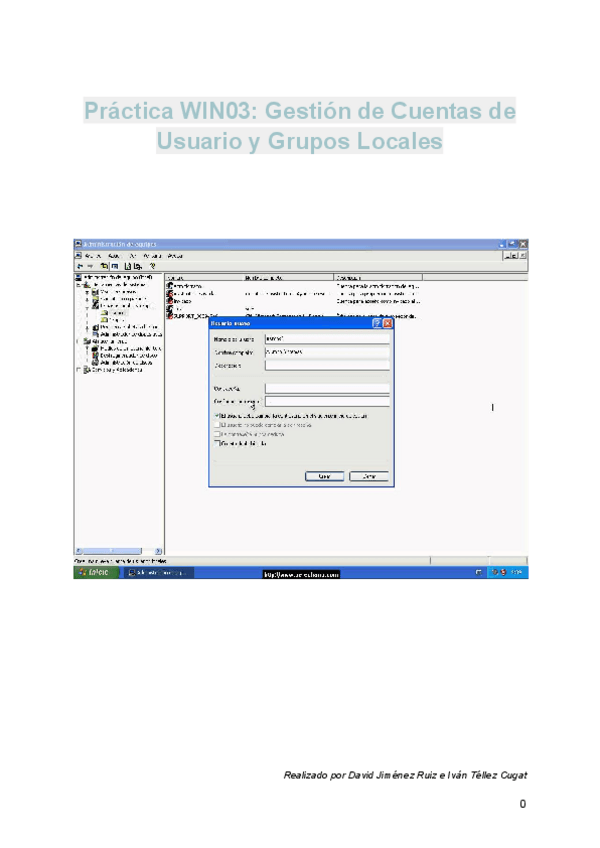The height and width of the screenshot is (848, 600).
Task: Click the taskbar clock in system tray
Action: point(517,572)
